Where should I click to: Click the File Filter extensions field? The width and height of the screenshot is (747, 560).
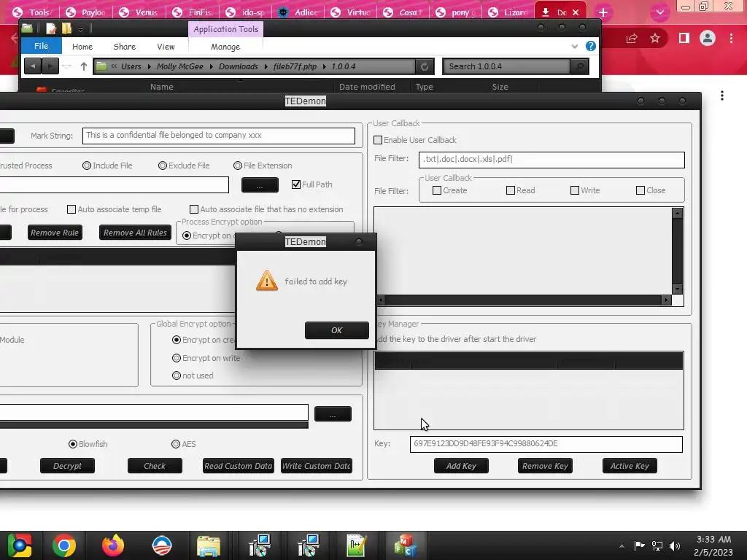(551, 160)
